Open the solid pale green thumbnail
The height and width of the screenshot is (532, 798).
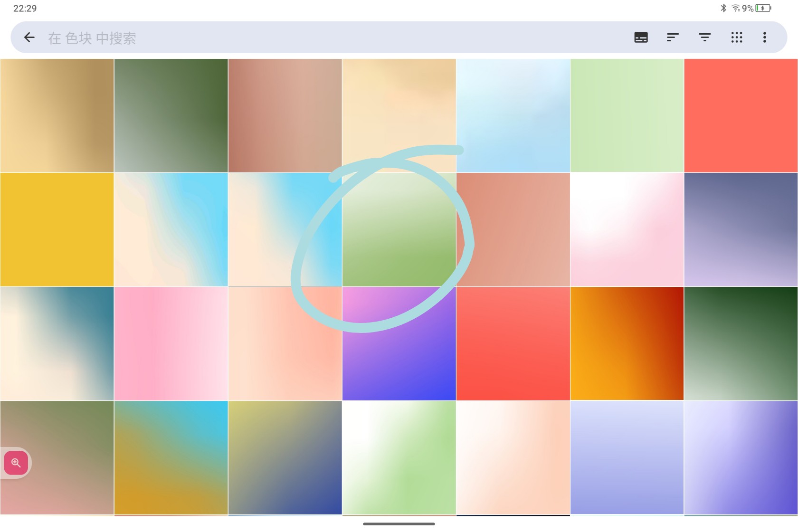point(627,115)
